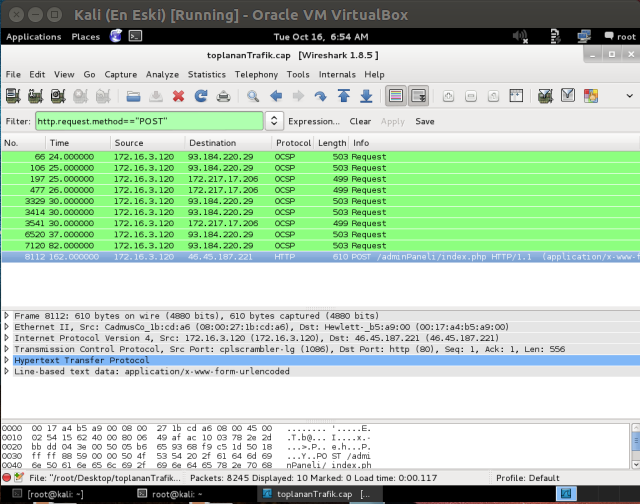Open View menu
Image resolution: width=640 pixels, height=504 pixels.
click(64, 74)
